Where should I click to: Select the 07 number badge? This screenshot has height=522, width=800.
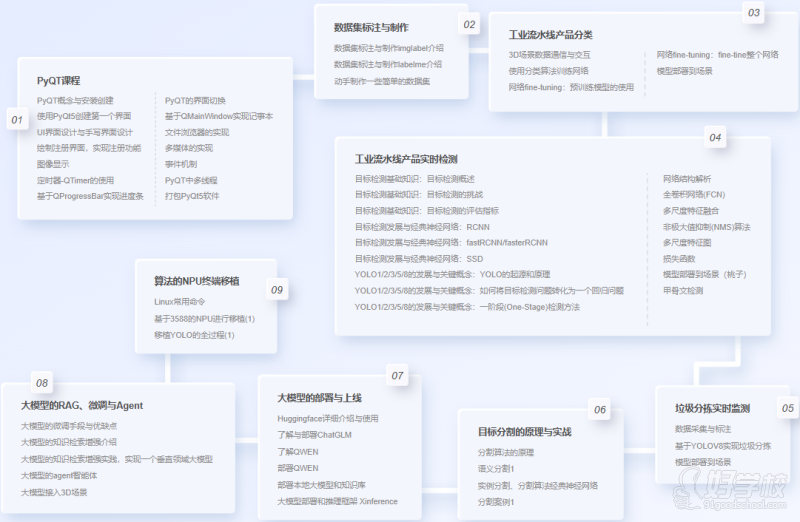(397, 376)
